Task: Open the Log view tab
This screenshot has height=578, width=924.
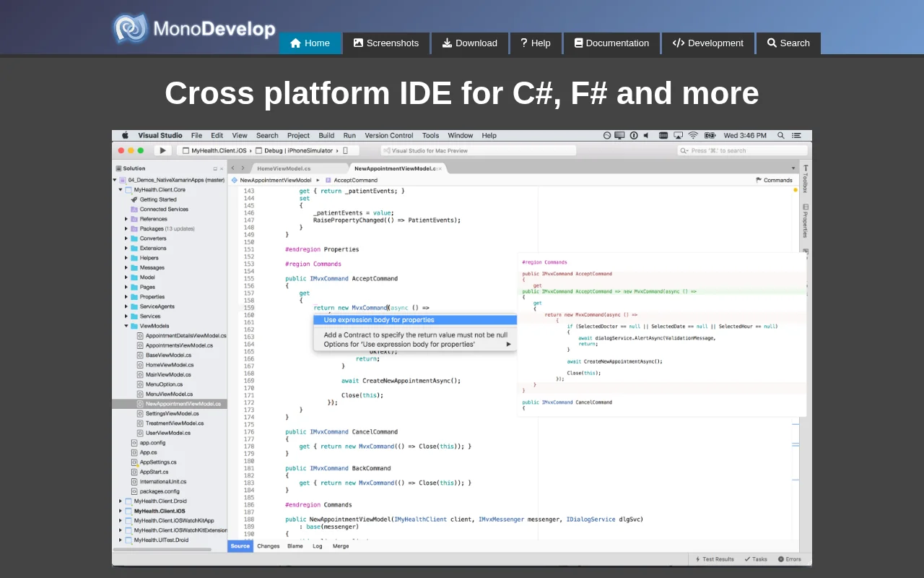Action: (x=318, y=546)
